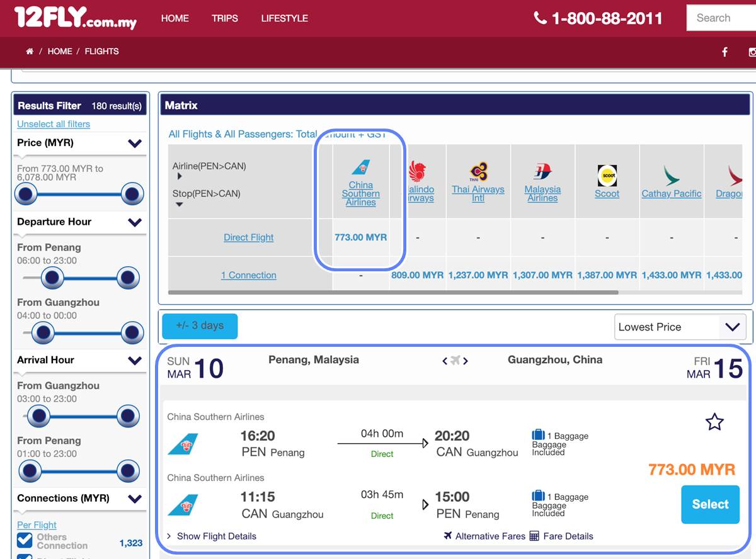Click the phone handset icon beside 1-800-88-2011
The image size is (756, 559).
(540, 18)
